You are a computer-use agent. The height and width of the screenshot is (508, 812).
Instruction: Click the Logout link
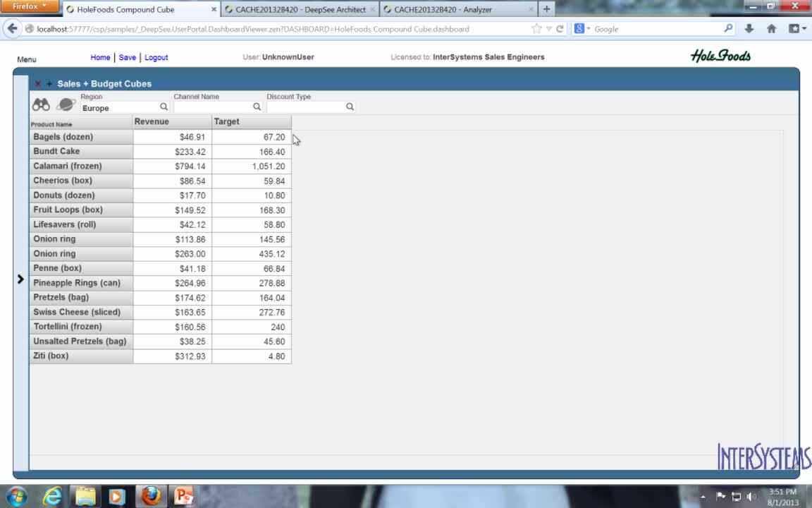[x=156, y=57]
